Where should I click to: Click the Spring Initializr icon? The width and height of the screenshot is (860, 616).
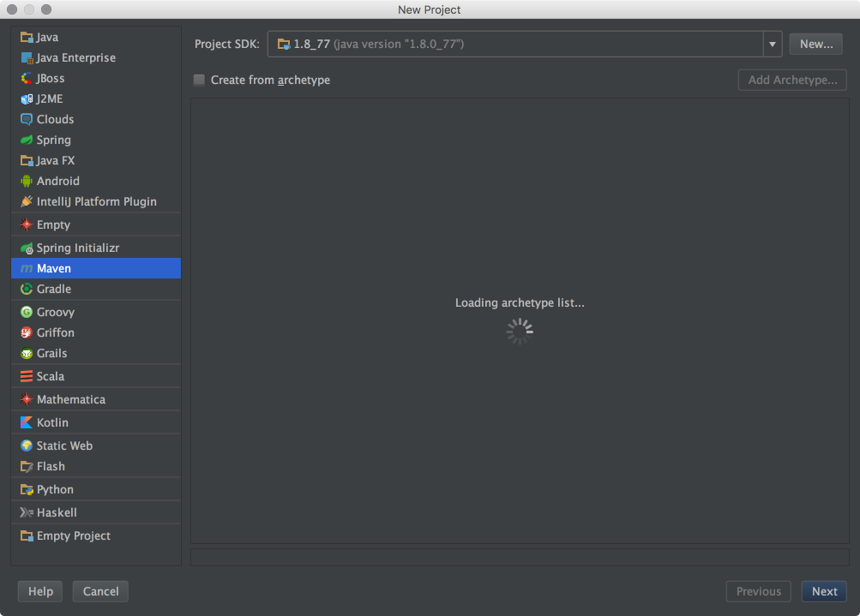(27, 248)
